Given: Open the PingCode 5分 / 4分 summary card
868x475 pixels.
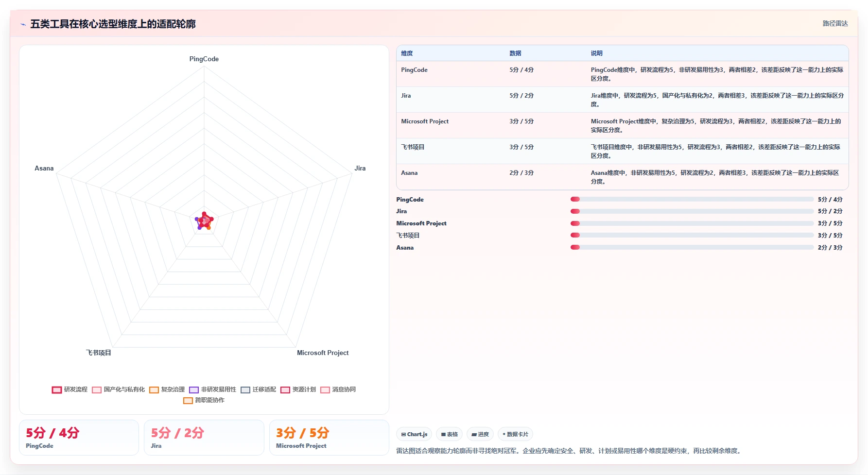Looking at the screenshot, I should 79,438.
